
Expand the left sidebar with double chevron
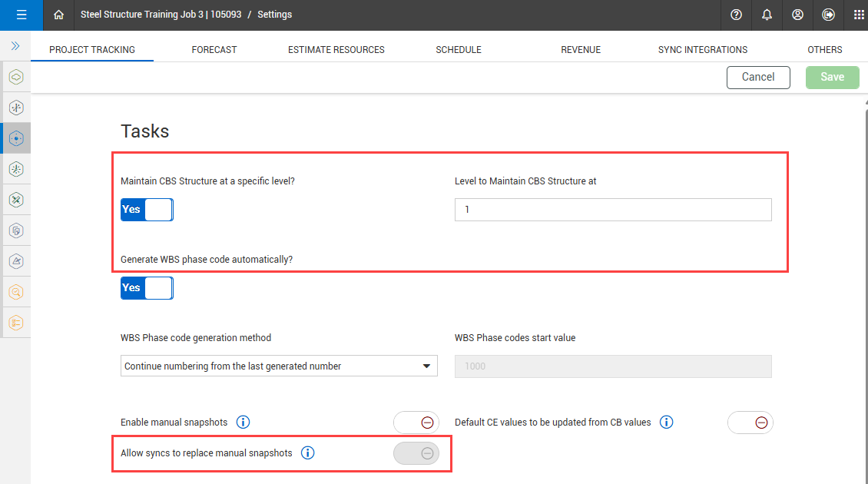pyautogui.click(x=15, y=46)
